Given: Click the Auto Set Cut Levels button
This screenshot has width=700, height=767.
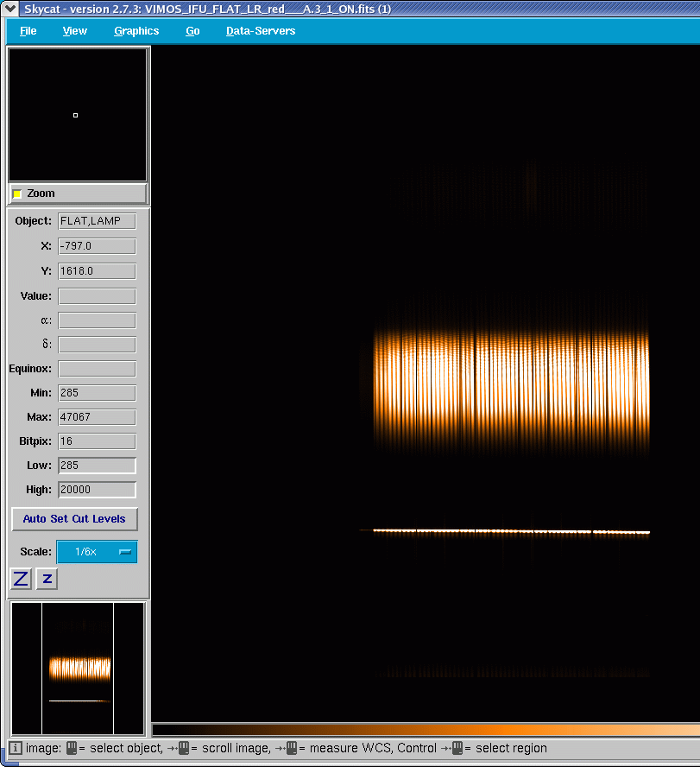Looking at the screenshot, I should click(x=74, y=519).
